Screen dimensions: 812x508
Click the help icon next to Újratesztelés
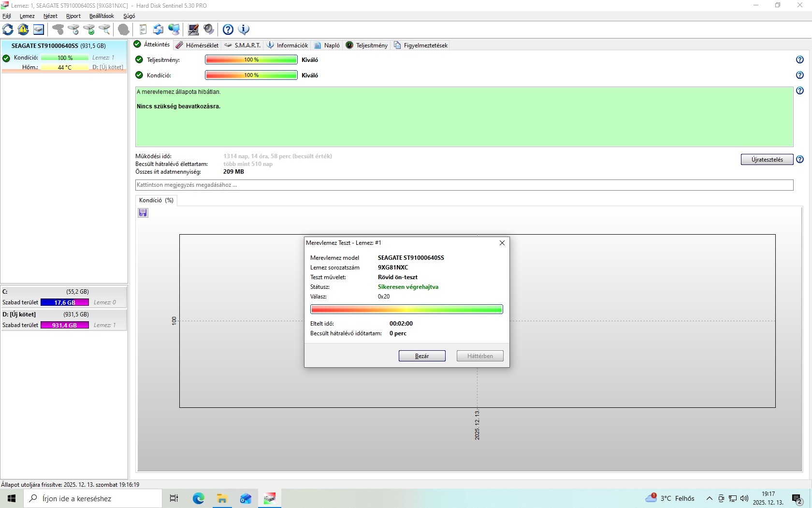click(800, 159)
